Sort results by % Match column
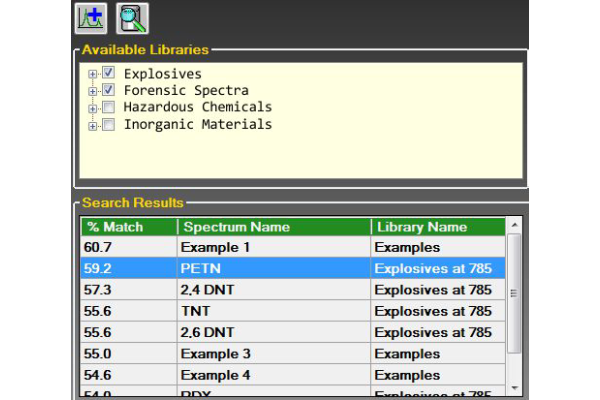 (128, 227)
